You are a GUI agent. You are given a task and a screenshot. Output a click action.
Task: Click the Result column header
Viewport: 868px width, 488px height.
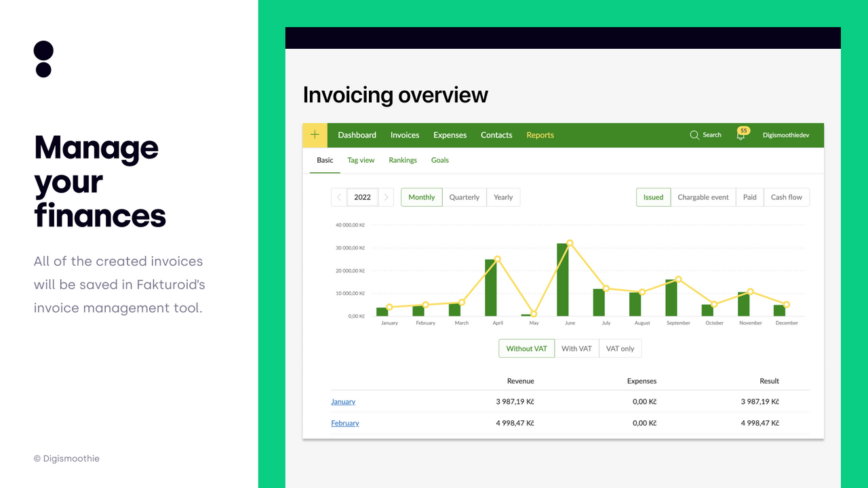770,381
